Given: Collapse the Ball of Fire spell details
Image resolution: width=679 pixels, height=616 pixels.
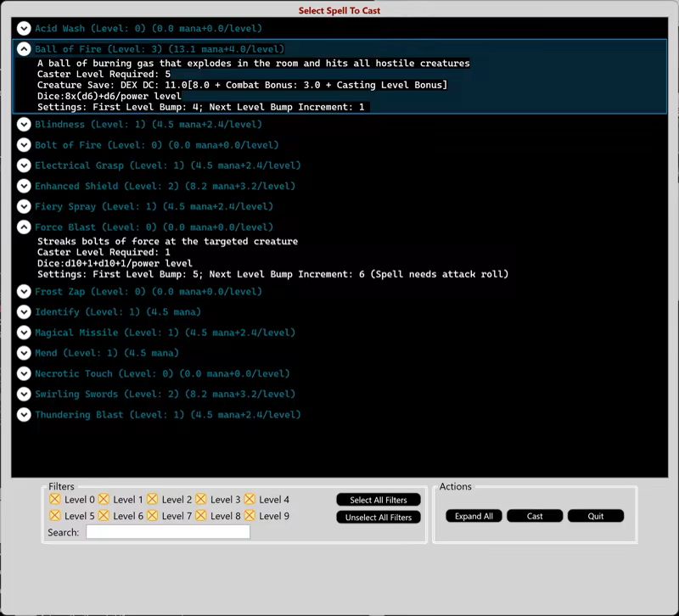Looking at the screenshot, I should click(24, 49).
